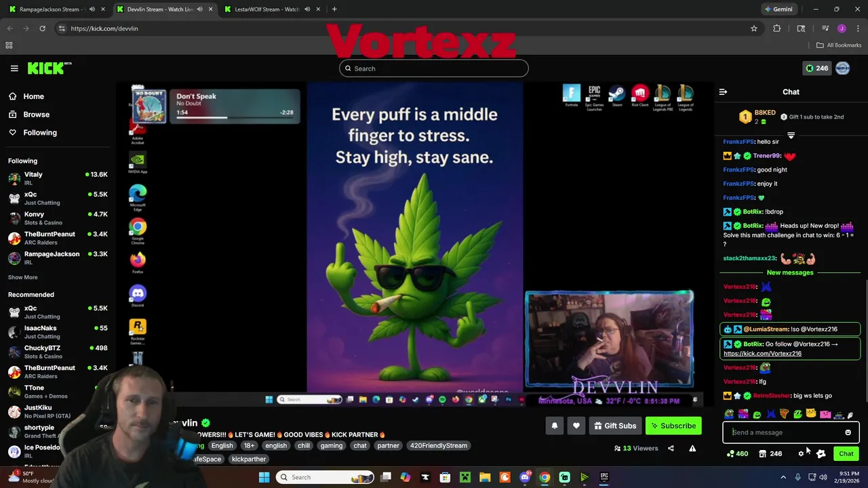This screenshot has width=868, height=488.
Task: Click the Subscribe button
Action: coord(674,426)
